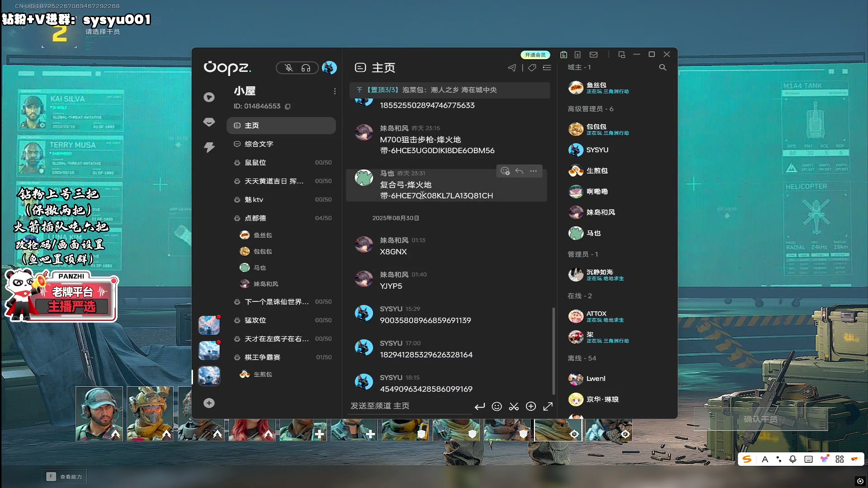Toggle punctuation mode on IME toolbar
The height and width of the screenshot is (488, 868).
click(778, 459)
